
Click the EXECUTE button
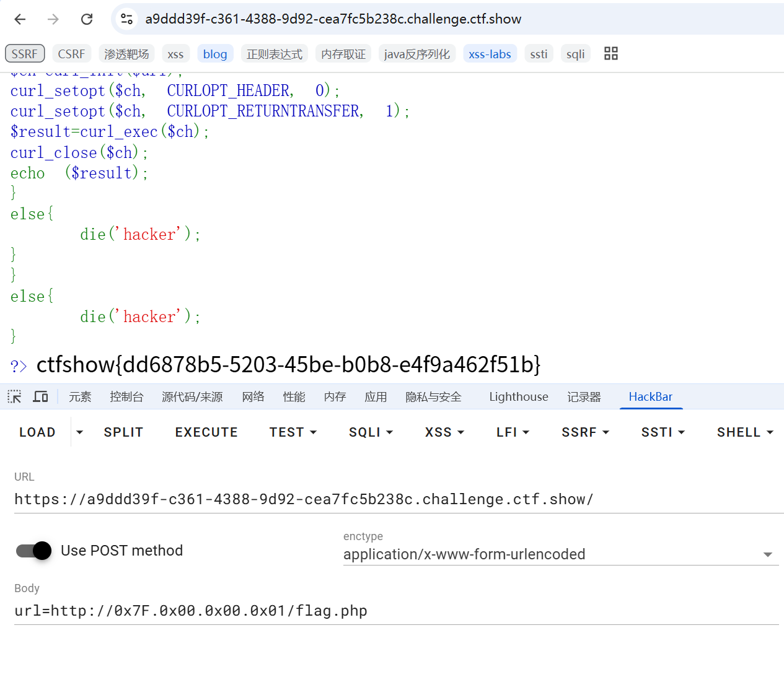(206, 432)
